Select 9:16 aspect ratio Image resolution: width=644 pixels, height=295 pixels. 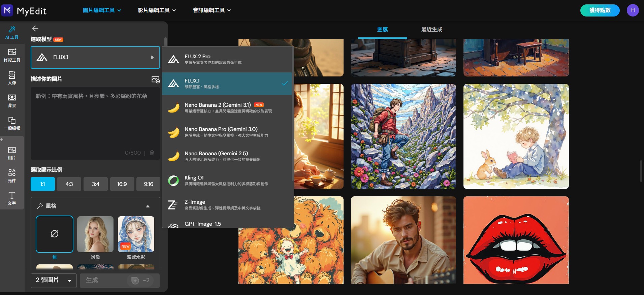coord(149,184)
